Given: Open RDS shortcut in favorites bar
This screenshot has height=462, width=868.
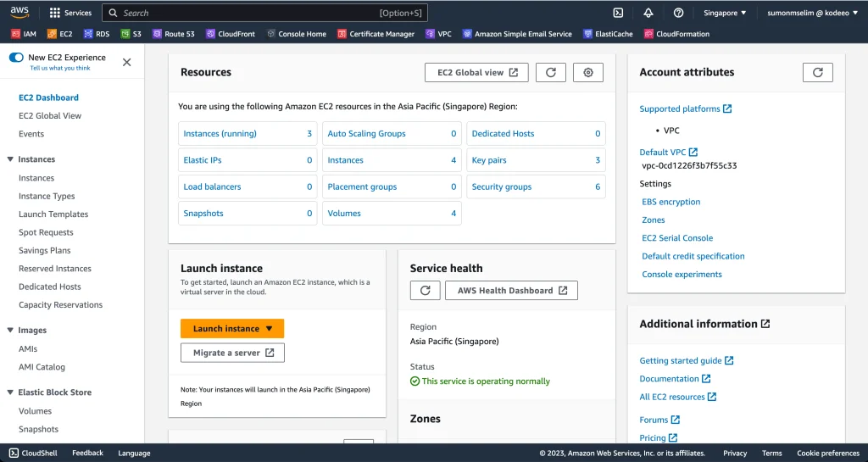Looking at the screenshot, I should click(97, 34).
